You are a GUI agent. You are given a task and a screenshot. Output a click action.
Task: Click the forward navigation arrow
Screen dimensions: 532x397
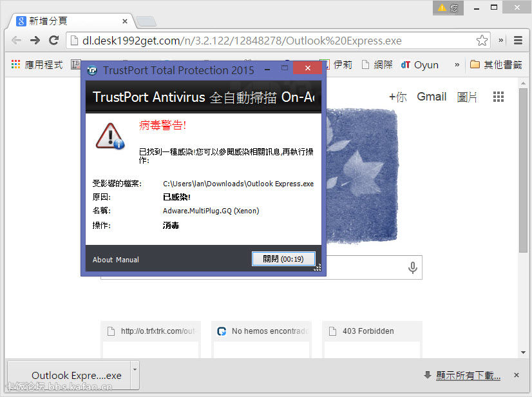[35, 41]
